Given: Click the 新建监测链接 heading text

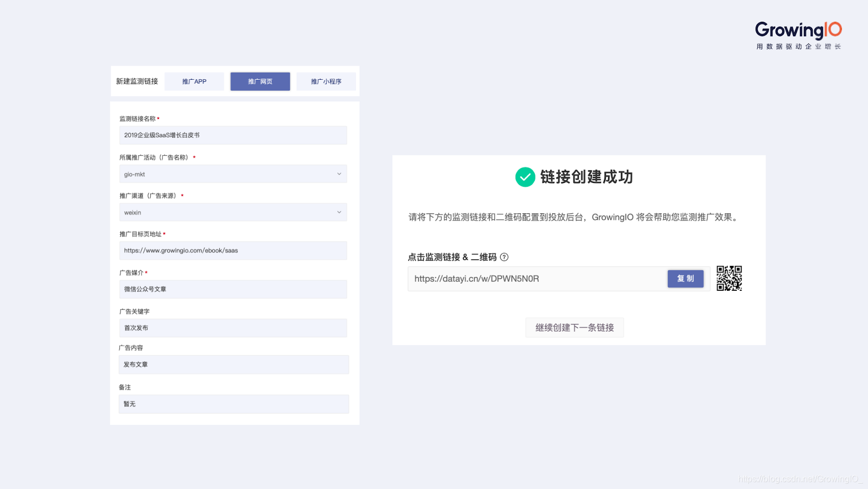Looking at the screenshot, I should tap(137, 81).
